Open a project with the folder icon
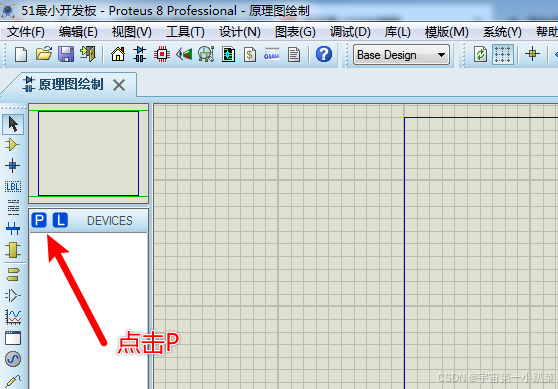 point(44,54)
